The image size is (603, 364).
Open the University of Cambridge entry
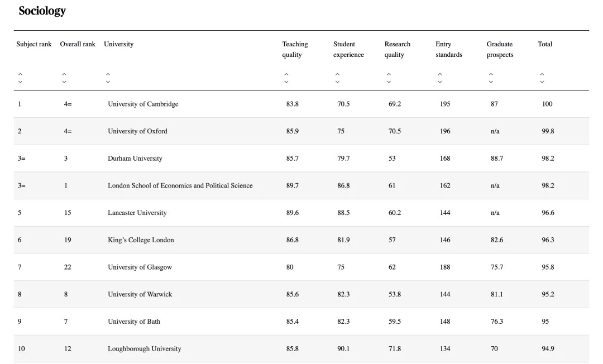pos(143,104)
